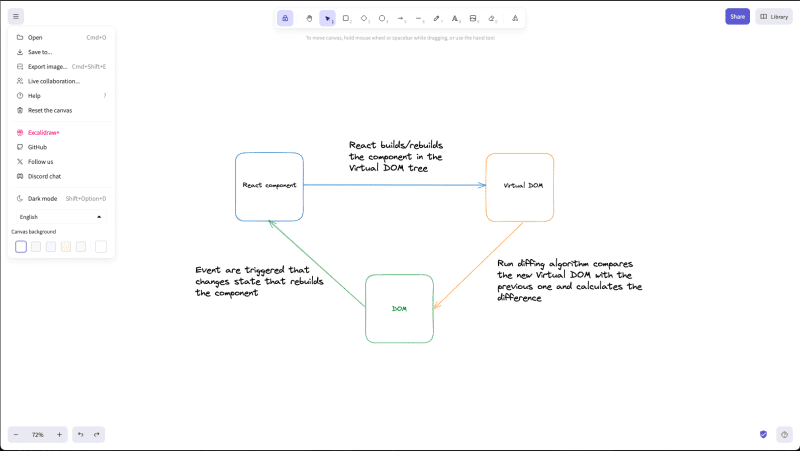800x451 pixels.
Task: Select the Hand panning tool
Action: click(x=309, y=18)
